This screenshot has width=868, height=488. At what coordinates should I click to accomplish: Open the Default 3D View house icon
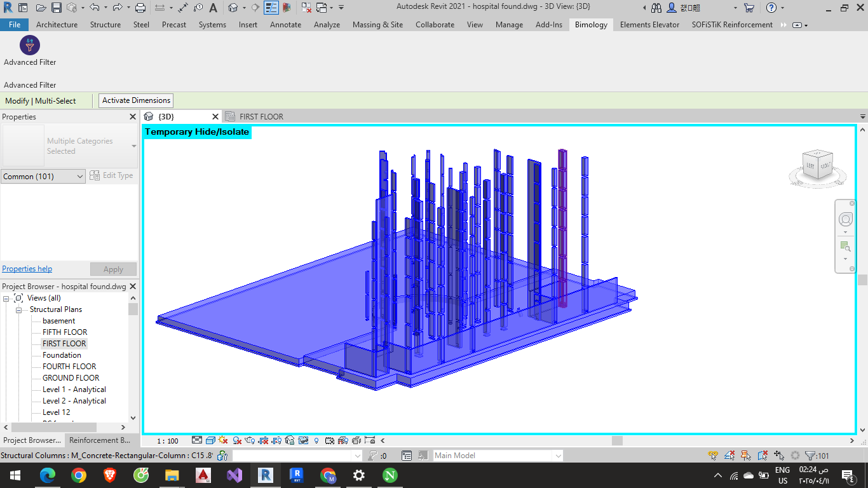pyautogui.click(x=233, y=8)
